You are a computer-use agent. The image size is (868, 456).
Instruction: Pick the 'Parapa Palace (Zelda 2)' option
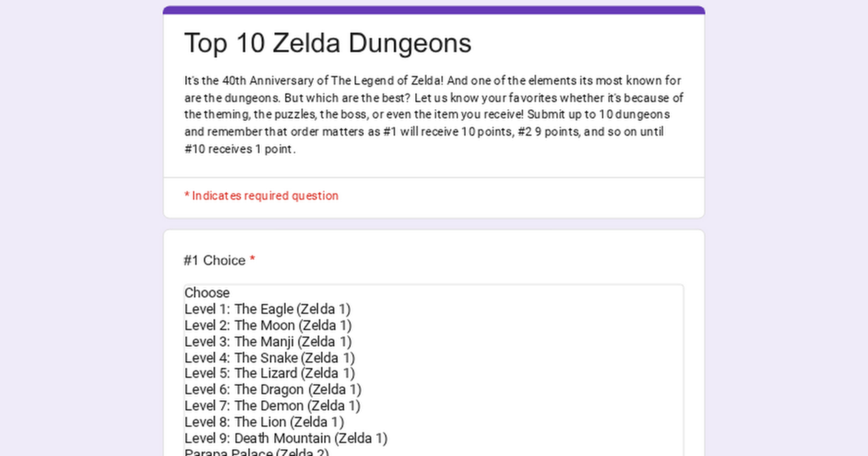click(256, 452)
